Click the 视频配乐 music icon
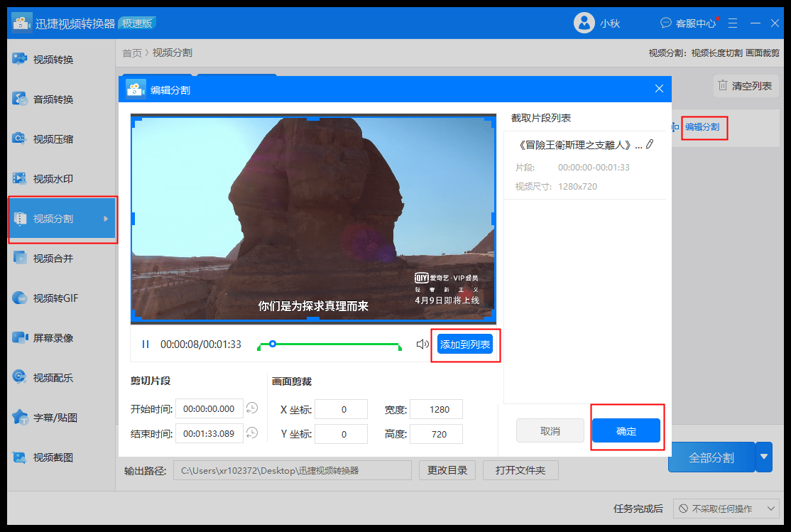This screenshot has width=791, height=532. pos(20,377)
